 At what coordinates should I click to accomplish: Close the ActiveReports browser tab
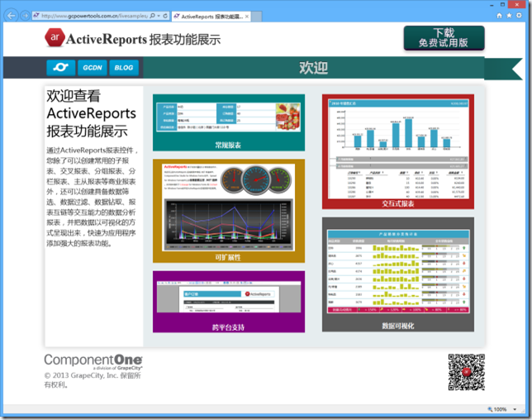click(247, 17)
